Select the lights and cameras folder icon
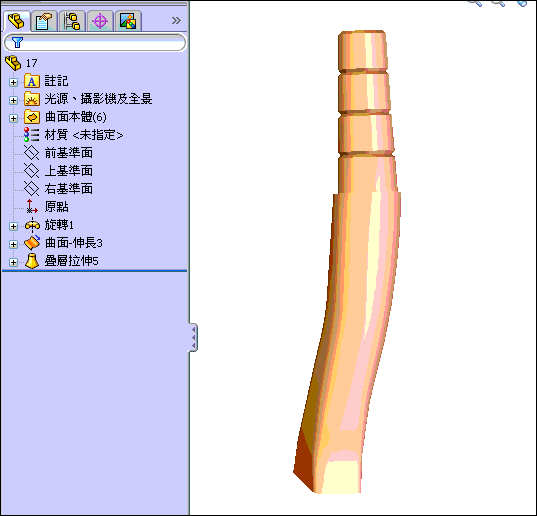 32,99
